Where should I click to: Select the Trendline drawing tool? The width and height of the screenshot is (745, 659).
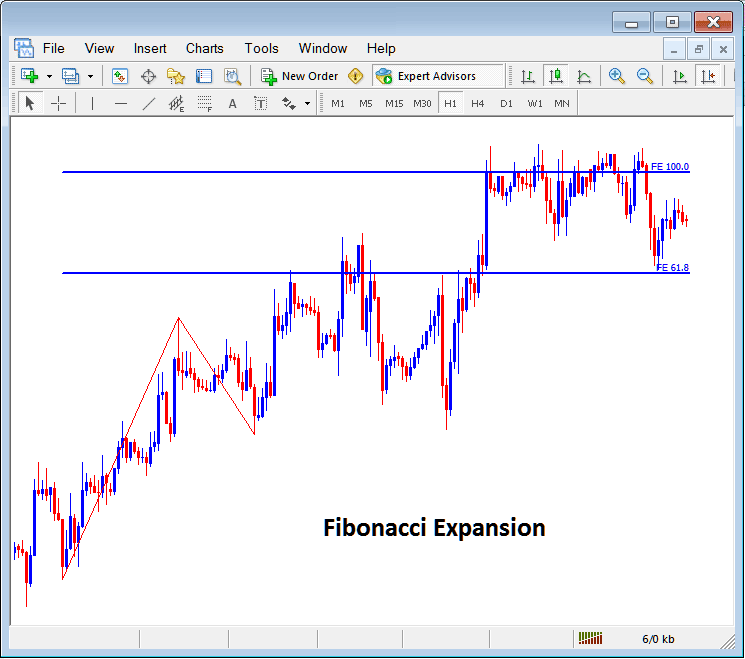coord(149,103)
